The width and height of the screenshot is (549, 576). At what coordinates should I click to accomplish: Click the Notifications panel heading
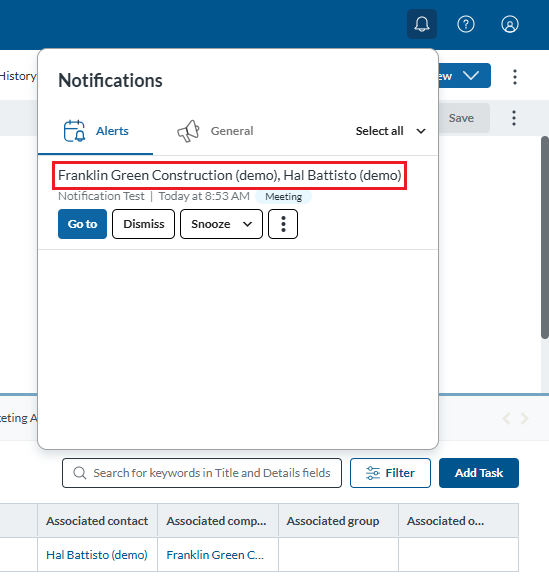coord(110,80)
